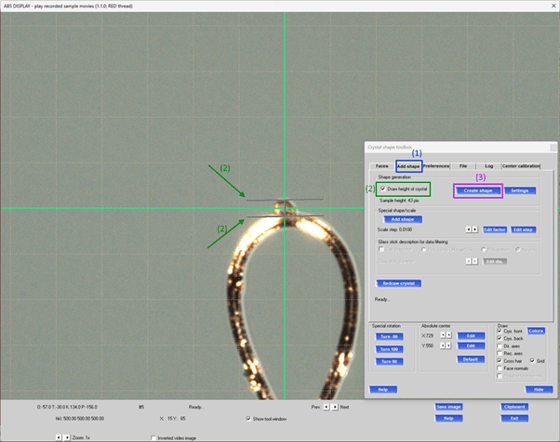
Task: Toggle Draw height of crystal checkbox
Action: (x=383, y=189)
